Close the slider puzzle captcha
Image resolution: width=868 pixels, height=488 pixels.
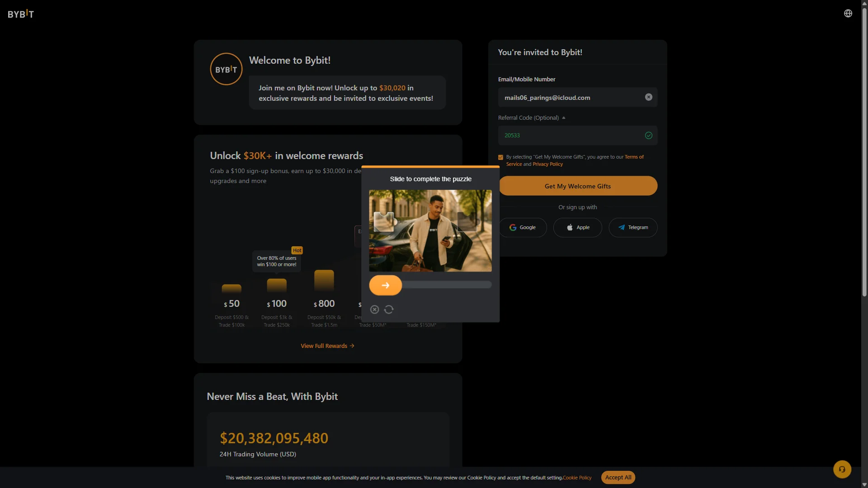coord(374,310)
